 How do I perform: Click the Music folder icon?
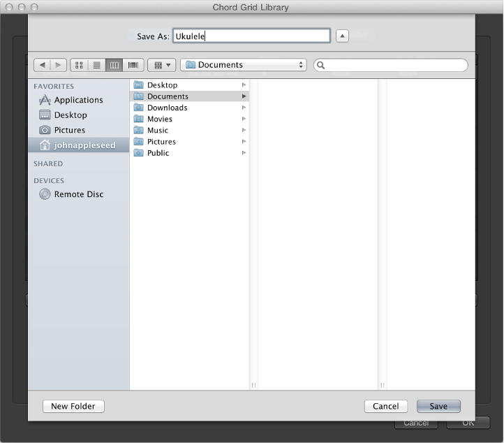click(x=138, y=130)
